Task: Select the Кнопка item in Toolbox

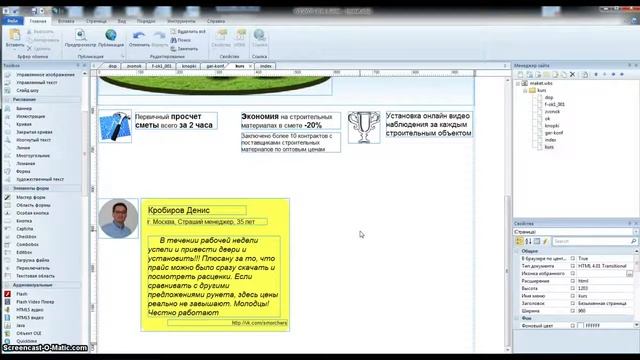Action: pos(24,221)
